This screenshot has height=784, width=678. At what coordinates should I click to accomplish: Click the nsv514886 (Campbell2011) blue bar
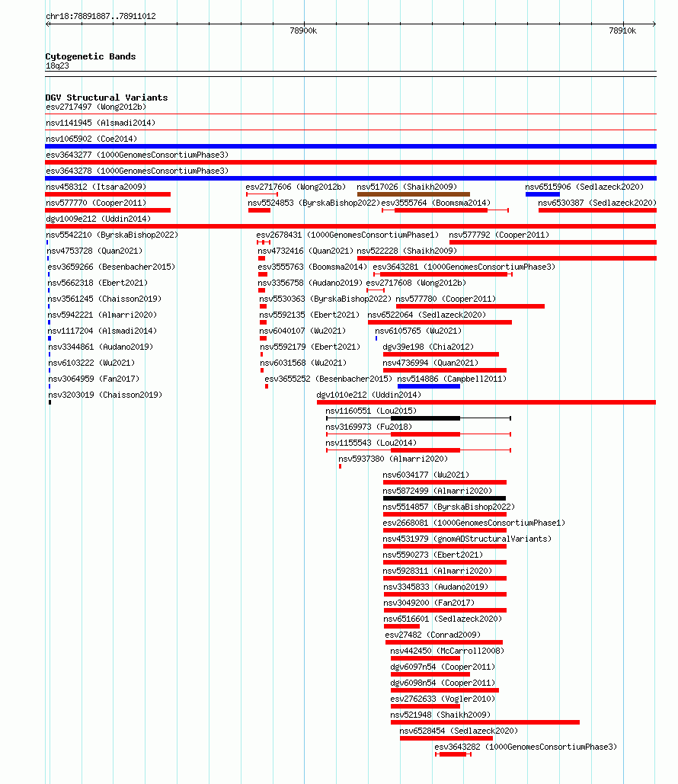coord(428,386)
